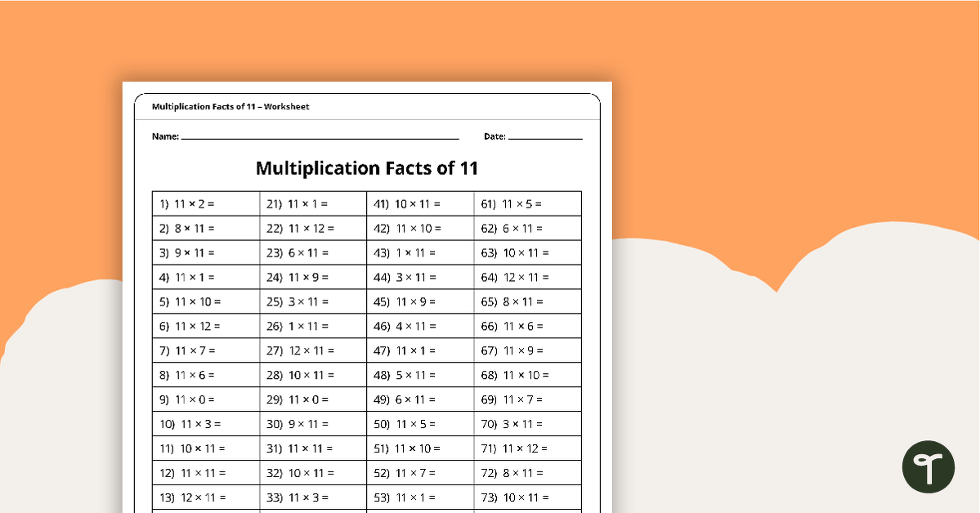Screen dimensions: 980x513
Task: Select cell '49) 6 × 11 ='
Action: tap(421, 399)
